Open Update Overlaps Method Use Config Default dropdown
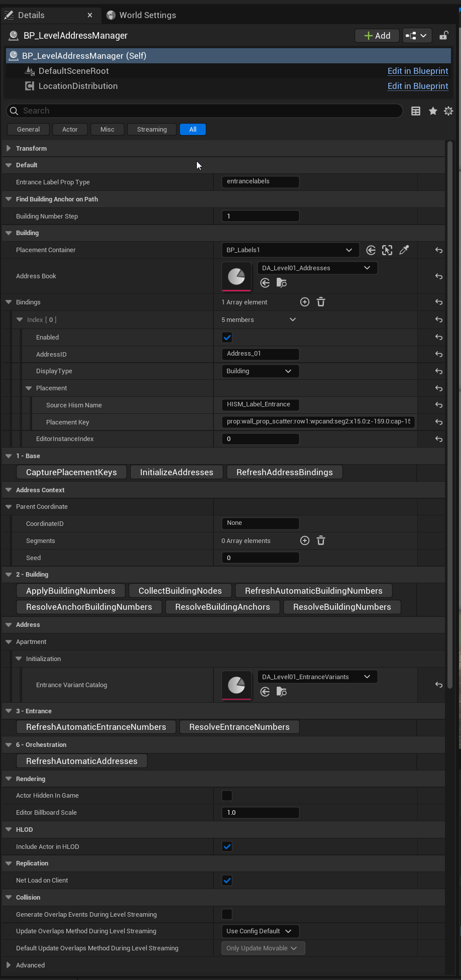461x980 pixels. 260,931
